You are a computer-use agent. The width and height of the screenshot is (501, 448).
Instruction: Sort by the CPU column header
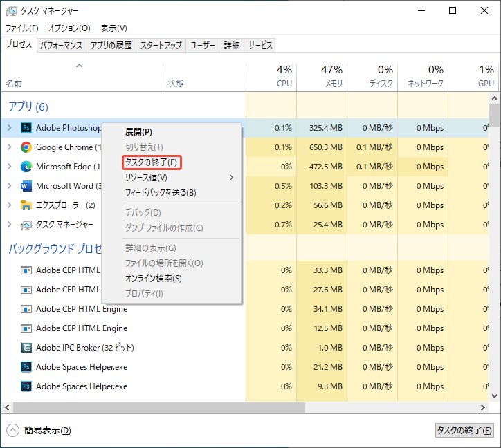tap(271, 77)
